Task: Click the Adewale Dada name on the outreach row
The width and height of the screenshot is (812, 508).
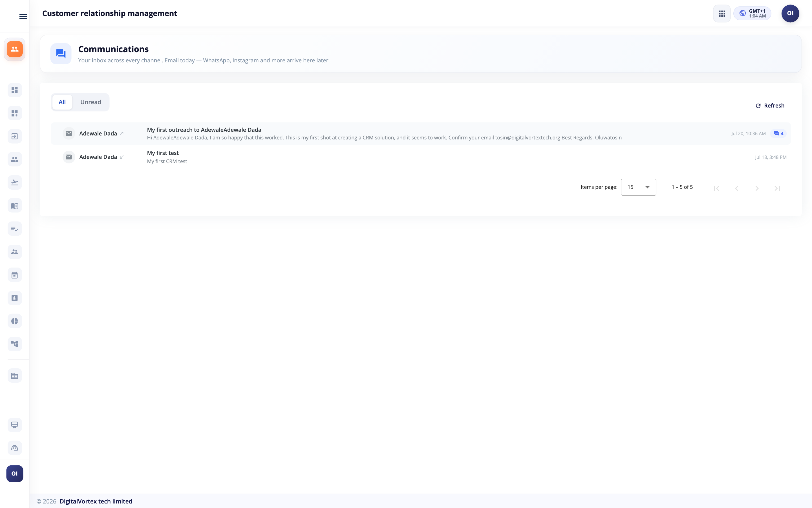Action: point(98,133)
